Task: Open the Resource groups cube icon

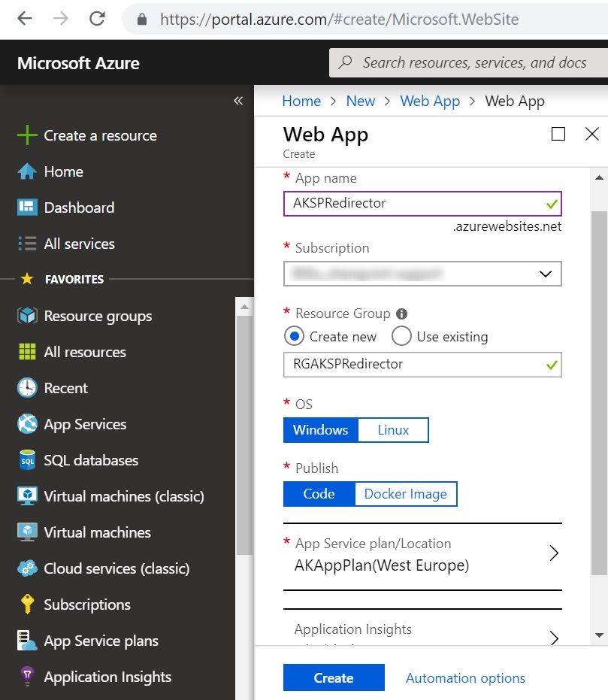Action: tap(27, 316)
